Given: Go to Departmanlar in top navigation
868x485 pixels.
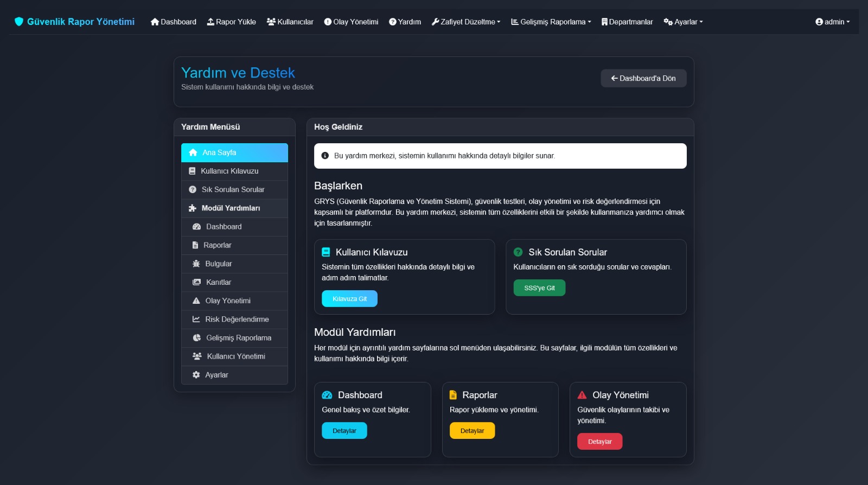Looking at the screenshot, I should click(x=627, y=22).
